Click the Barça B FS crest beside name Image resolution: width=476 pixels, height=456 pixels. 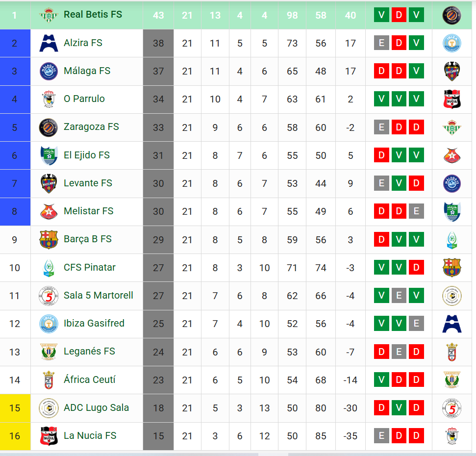coord(49,240)
